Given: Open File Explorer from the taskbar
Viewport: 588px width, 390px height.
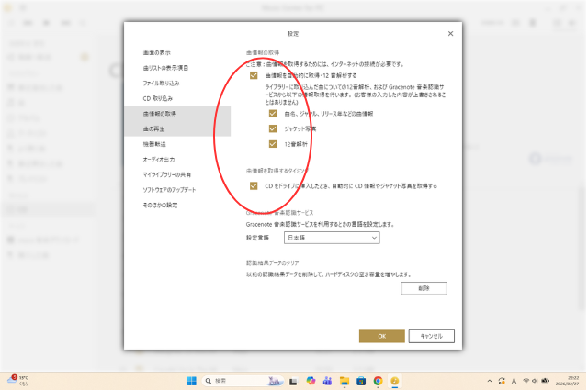Looking at the screenshot, I should click(344, 380).
